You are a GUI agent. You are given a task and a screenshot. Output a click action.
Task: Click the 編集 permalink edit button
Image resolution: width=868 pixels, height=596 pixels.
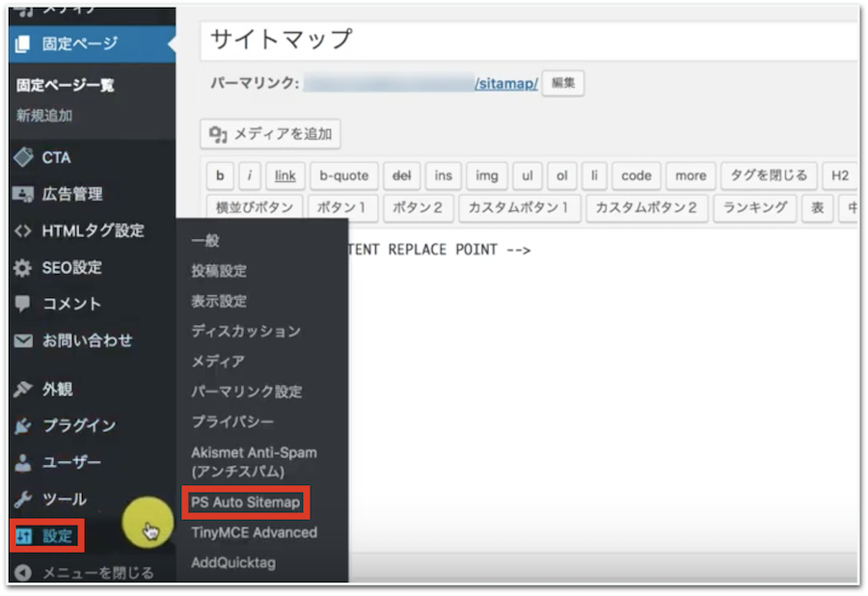pos(563,84)
